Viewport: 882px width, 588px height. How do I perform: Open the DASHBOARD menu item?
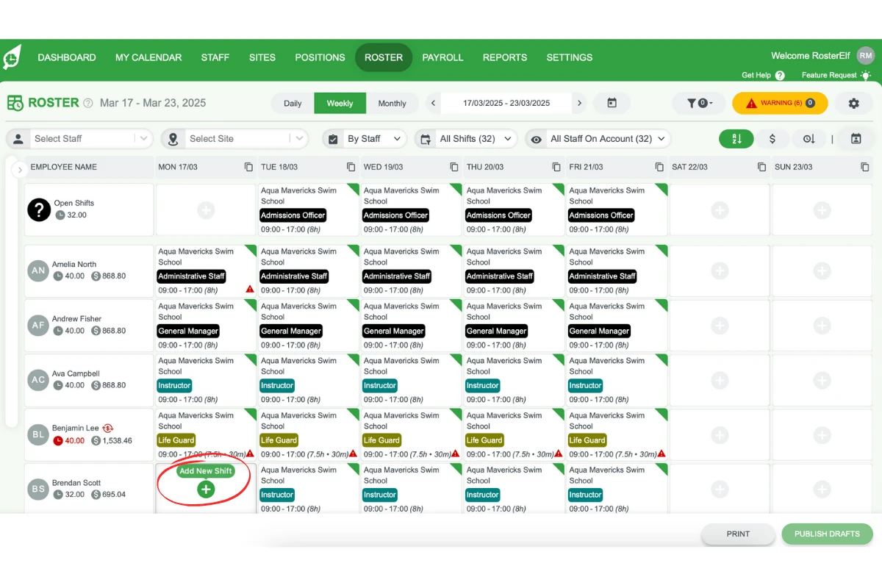click(67, 57)
